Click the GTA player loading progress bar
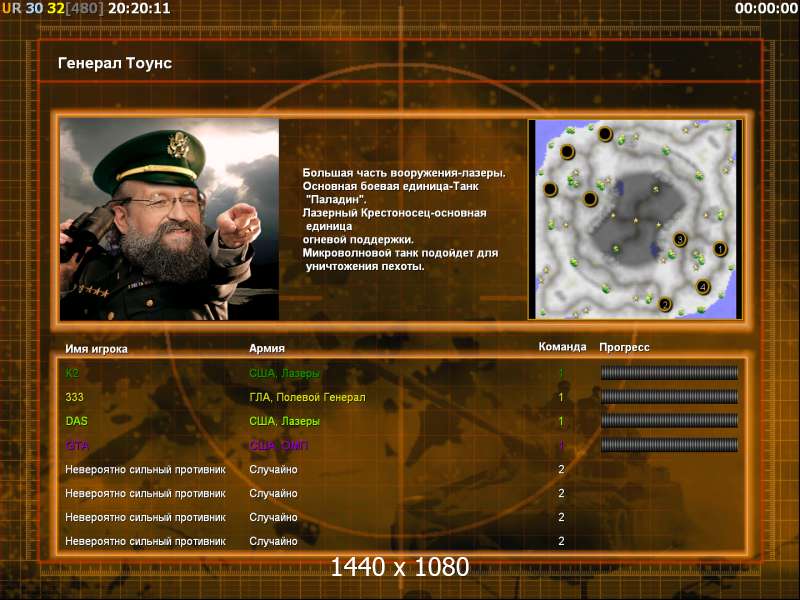This screenshot has width=800, height=600. [669, 445]
